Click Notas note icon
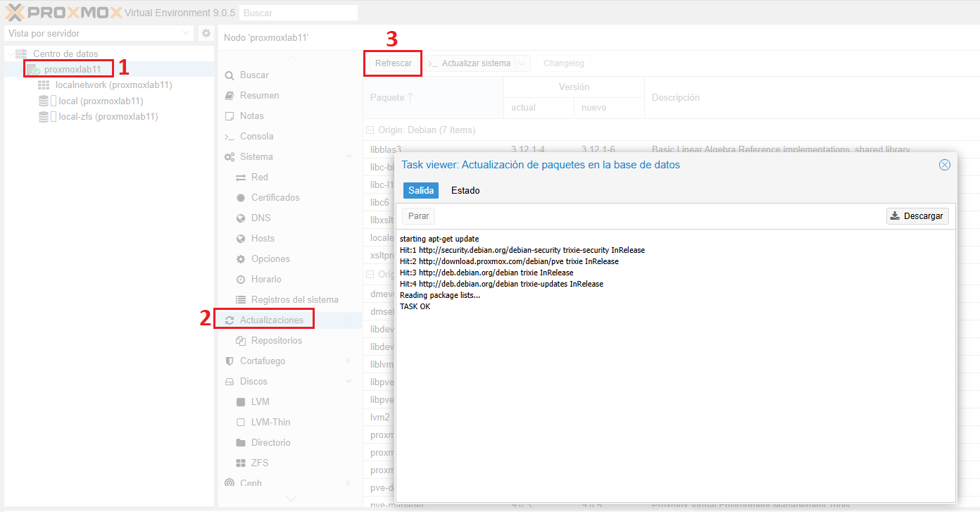This screenshot has height=512, width=980. [229, 115]
